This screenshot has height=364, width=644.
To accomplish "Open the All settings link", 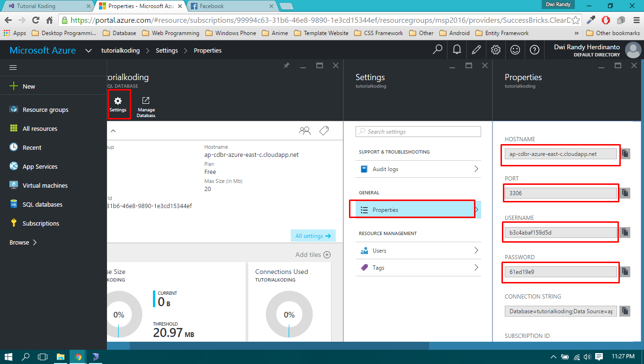I will click(x=313, y=235).
